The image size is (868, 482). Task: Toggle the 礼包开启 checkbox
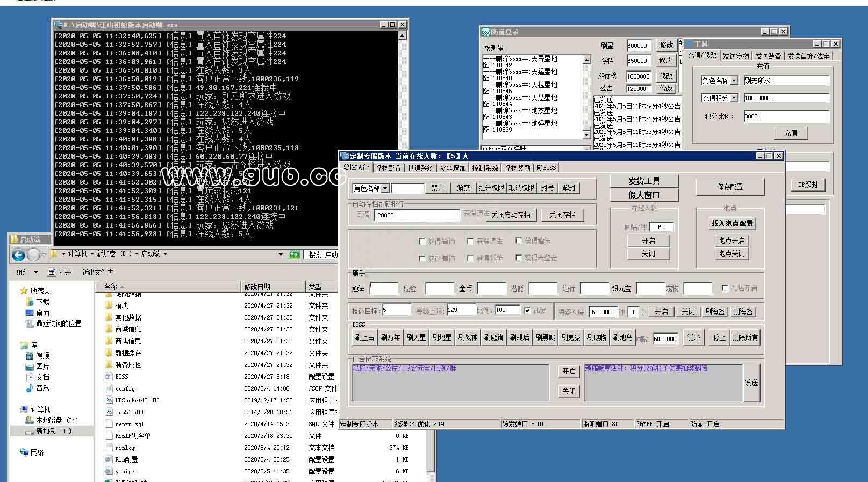[x=724, y=288]
